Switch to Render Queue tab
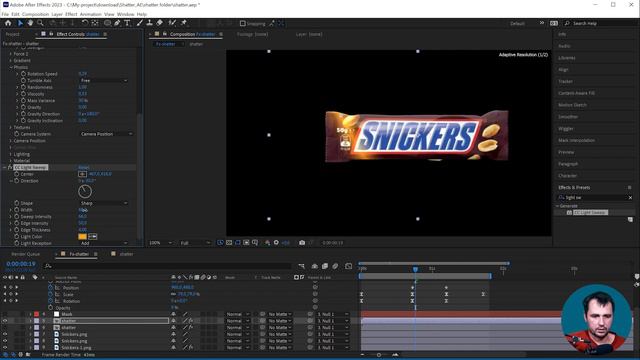 pos(25,254)
